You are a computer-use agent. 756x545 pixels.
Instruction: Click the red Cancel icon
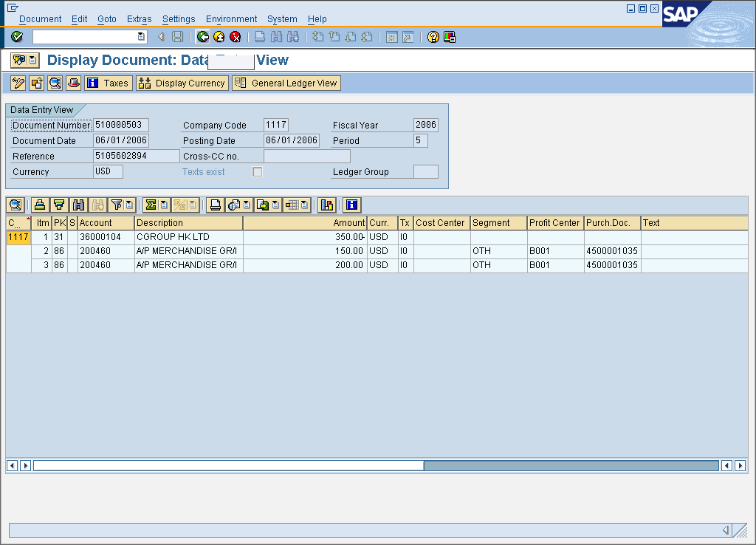tap(236, 37)
